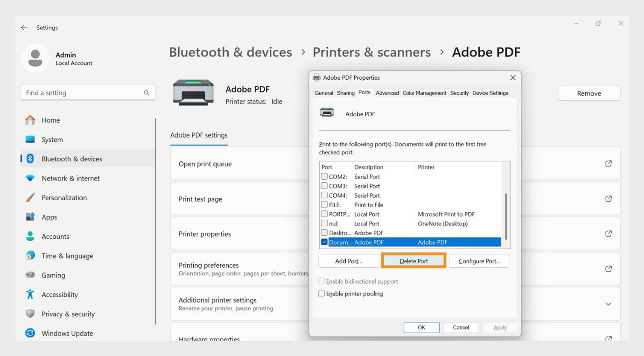Check the FILE: Print to File port

point(324,204)
